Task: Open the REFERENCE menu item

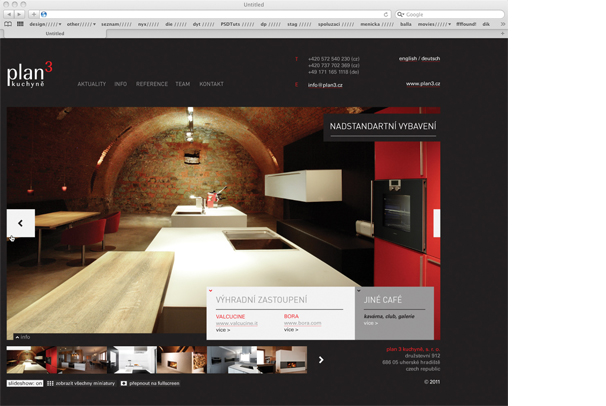Action: click(152, 84)
